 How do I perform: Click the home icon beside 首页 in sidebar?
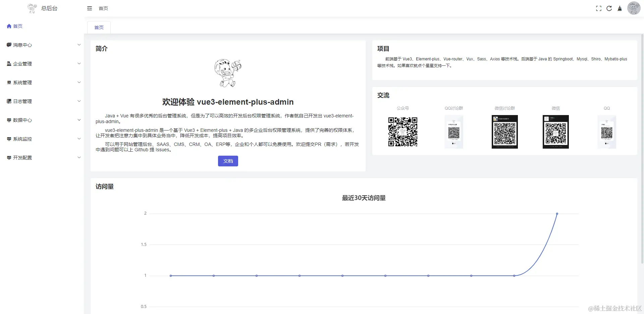tap(9, 26)
